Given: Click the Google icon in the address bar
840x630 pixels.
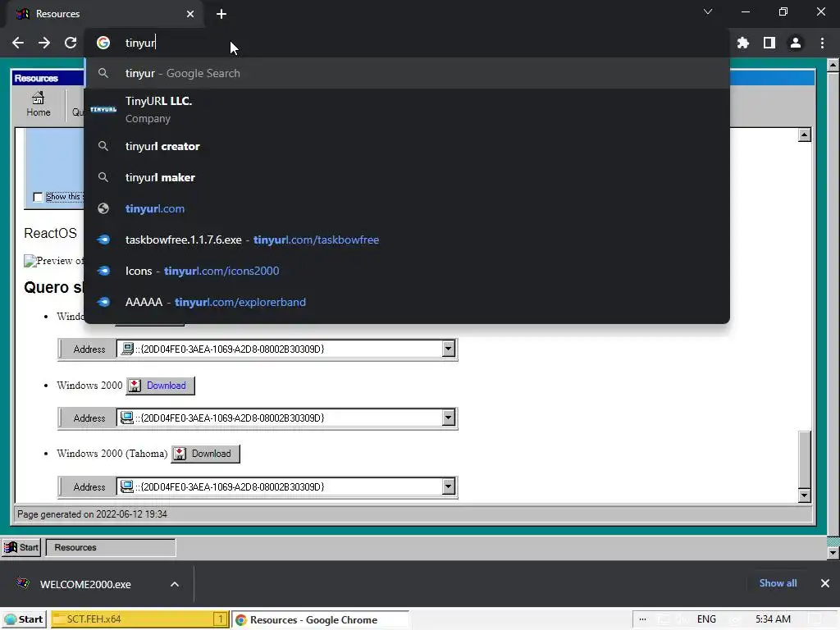Looking at the screenshot, I should point(103,43).
